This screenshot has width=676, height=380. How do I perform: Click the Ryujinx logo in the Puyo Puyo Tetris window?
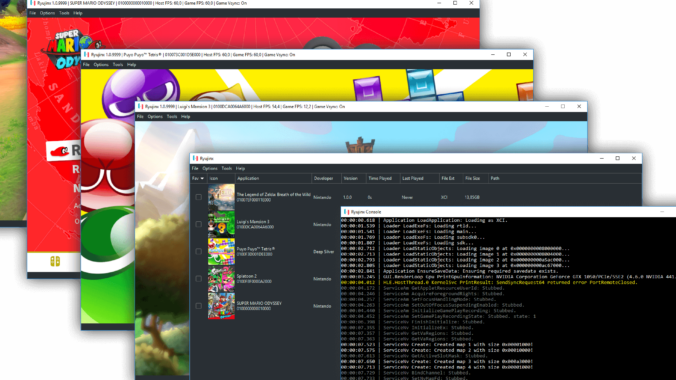[x=87, y=54]
